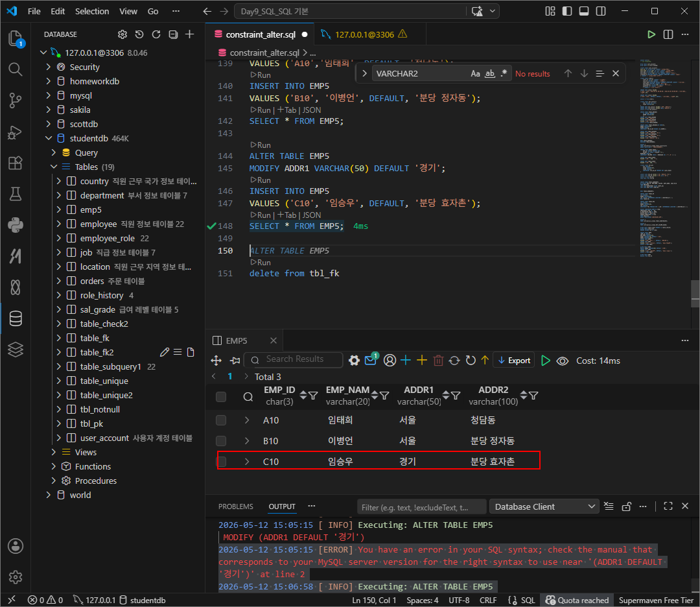Open the Extensions view
The image size is (700, 607).
15,163
